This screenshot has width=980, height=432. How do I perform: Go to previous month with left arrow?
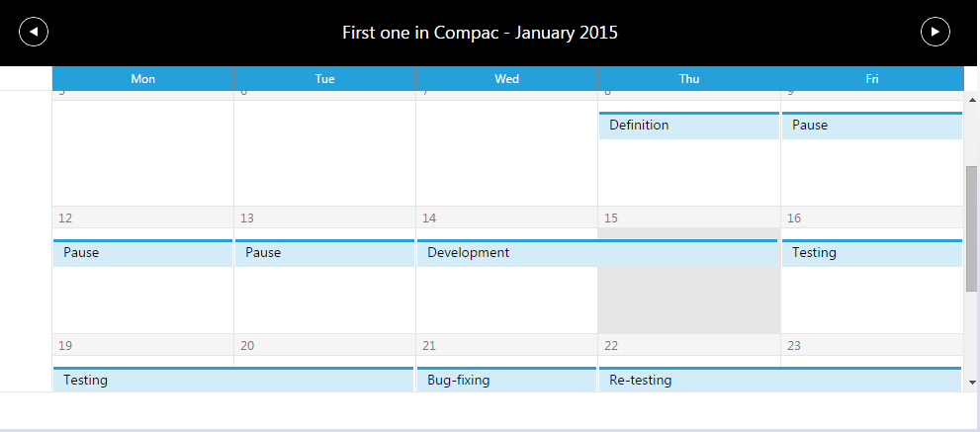pos(34,32)
